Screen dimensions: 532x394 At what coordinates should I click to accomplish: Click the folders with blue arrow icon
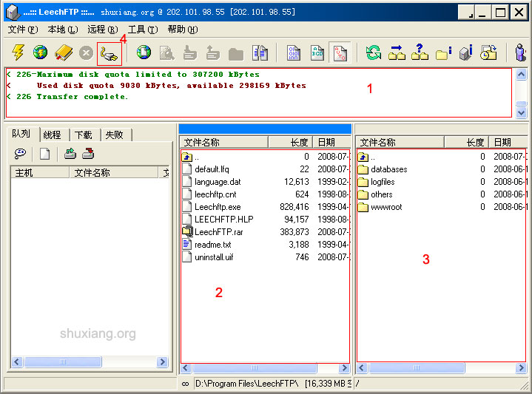coord(397,53)
